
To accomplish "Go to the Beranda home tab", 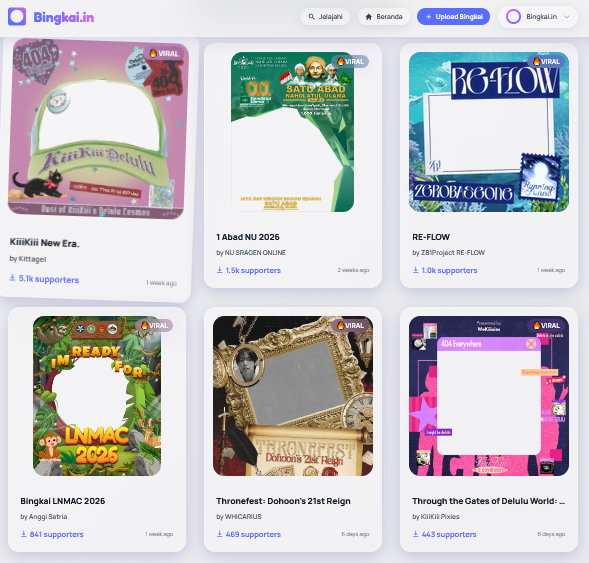I will click(x=384, y=17).
